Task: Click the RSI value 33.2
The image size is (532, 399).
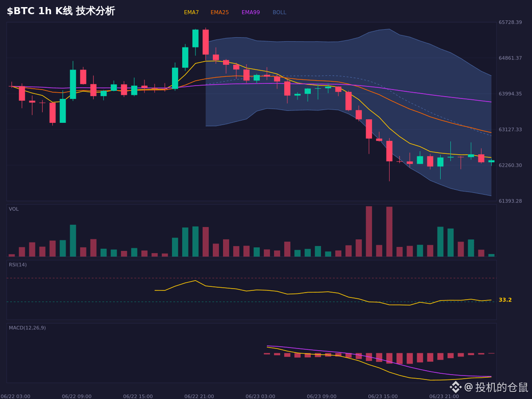Action: [x=505, y=300]
